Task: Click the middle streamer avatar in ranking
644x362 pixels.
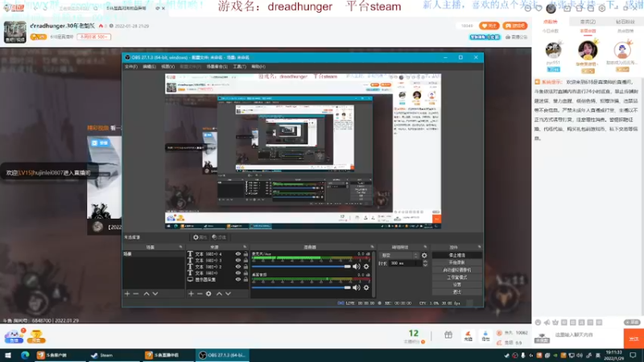Action: click(x=588, y=51)
